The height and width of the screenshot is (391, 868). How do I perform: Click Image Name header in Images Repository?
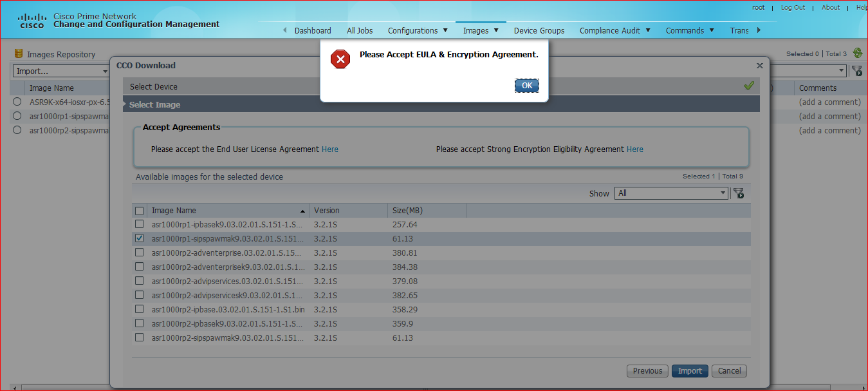[x=51, y=88]
